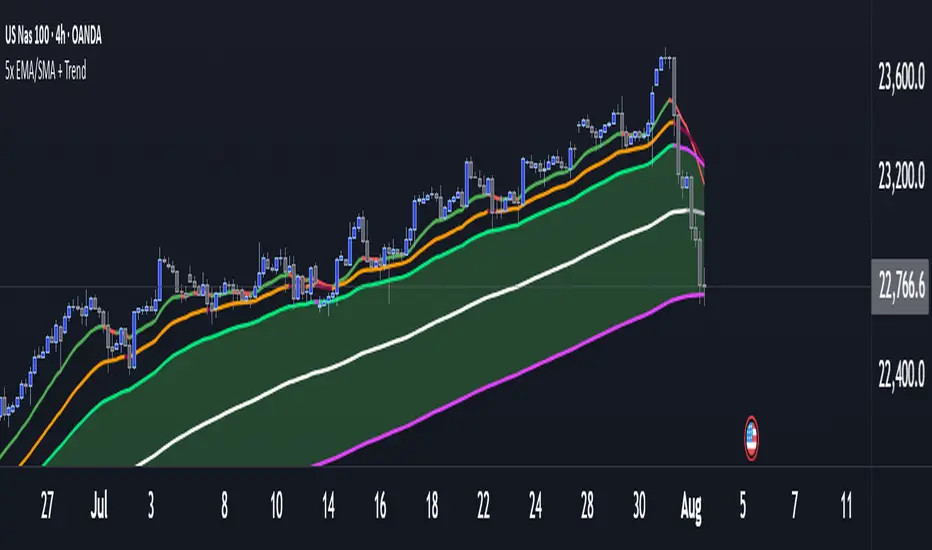Viewport: 932px width, 550px height.
Task: Select the current price label 22,766.6
Action: (901, 287)
